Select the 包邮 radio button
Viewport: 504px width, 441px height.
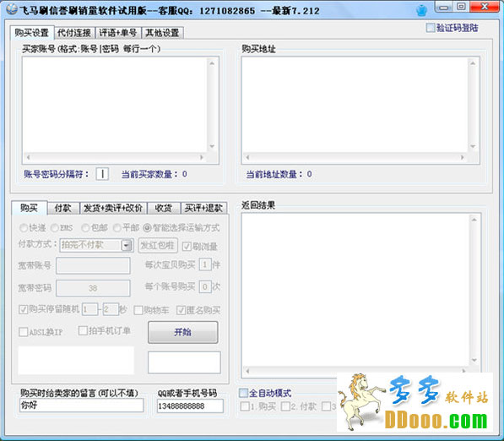(85, 228)
